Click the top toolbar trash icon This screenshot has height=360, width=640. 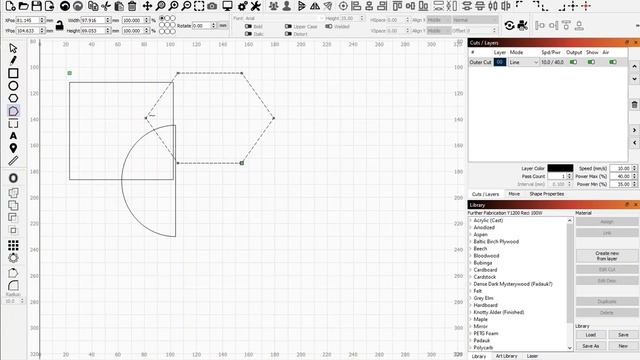(x=132, y=6)
